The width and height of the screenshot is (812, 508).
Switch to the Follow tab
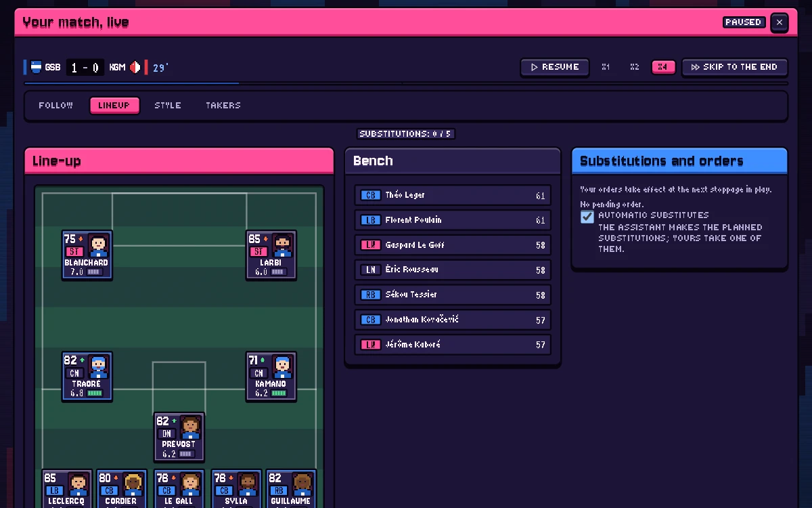pos(55,106)
